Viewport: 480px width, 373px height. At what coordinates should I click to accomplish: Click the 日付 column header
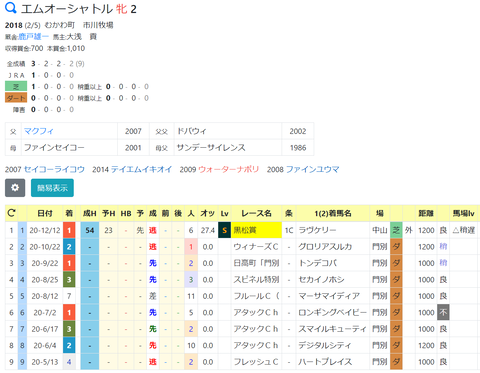(45, 213)
